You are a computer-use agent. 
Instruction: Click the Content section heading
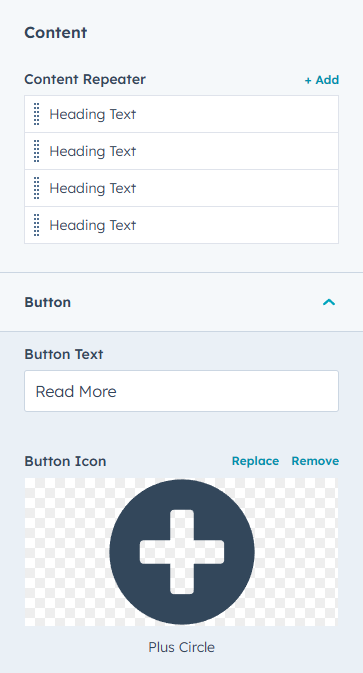56,33
